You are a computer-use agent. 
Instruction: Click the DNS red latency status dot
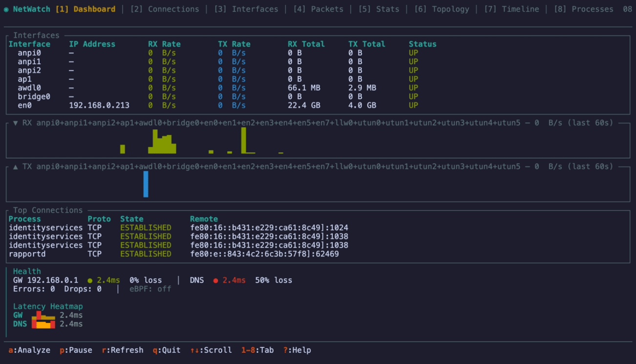(215, 281)
